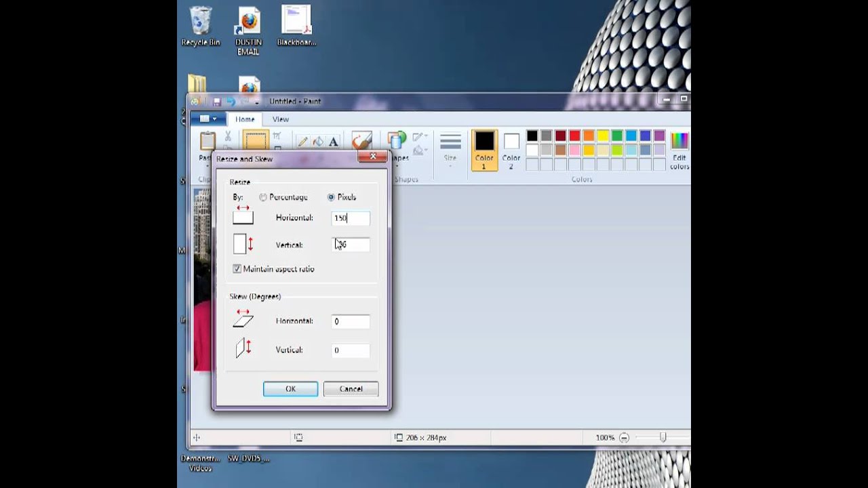Click the Redo arrow in Paint's quick access toolbar
Screen dimensions: 868x488
[243, 102]
